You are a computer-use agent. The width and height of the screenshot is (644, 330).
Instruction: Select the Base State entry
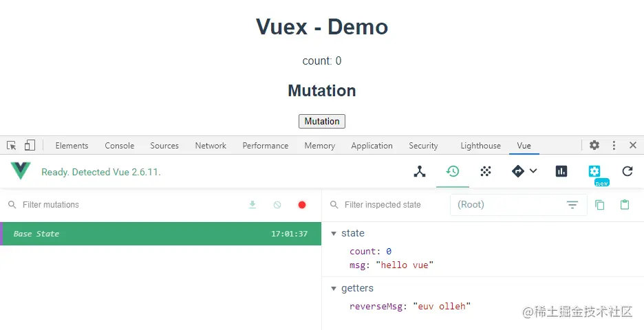160,234
